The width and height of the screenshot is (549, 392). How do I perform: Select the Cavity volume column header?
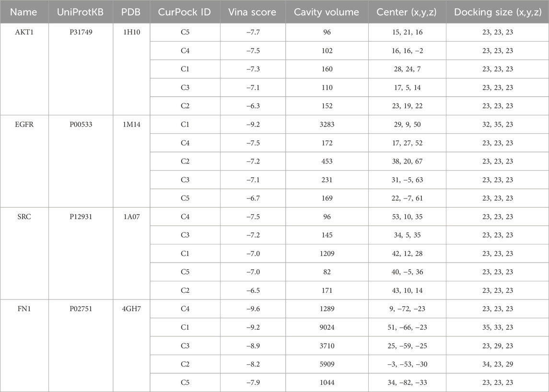[327, 12]
